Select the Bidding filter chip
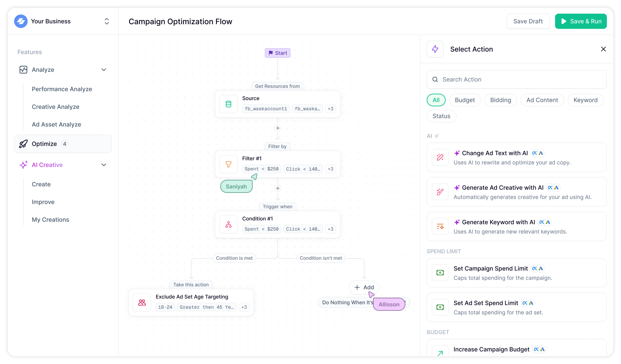Image resolution: width=621 pixels, height=364 pixels. tap(500, 100)
